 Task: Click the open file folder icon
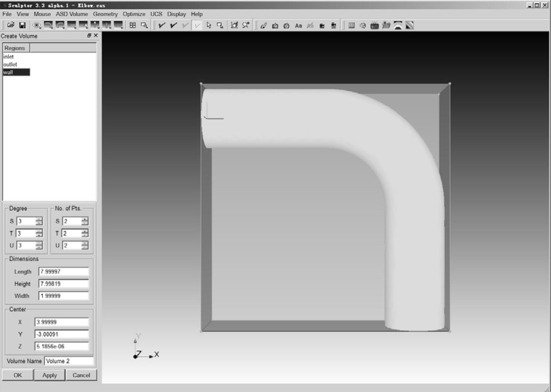[10, 25]
